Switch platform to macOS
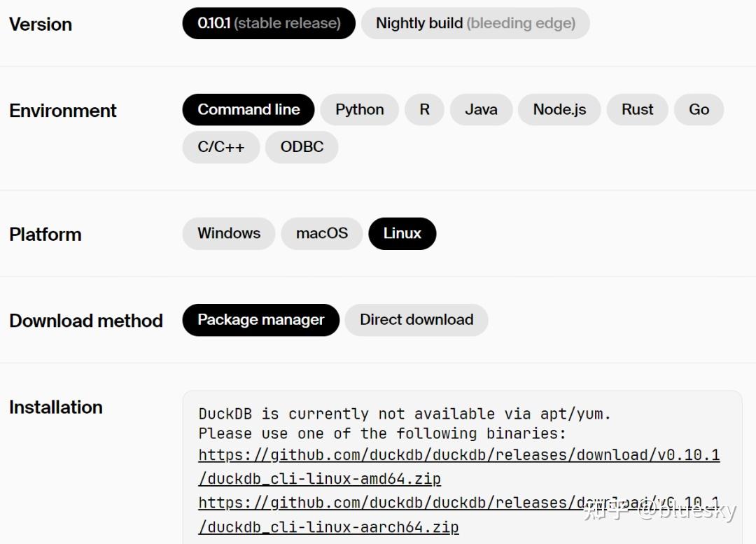This screenshot has width=756, height=544. [x=321, y=233]
